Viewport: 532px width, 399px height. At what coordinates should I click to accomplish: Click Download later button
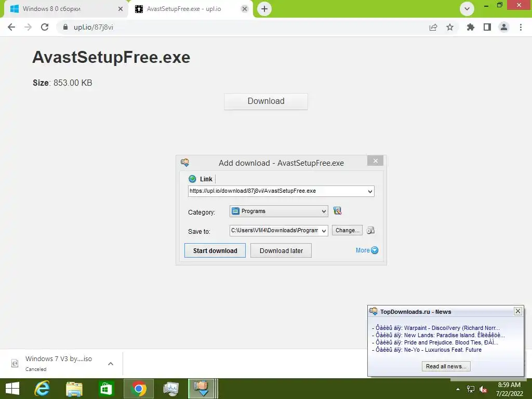(x=281, y=250)
